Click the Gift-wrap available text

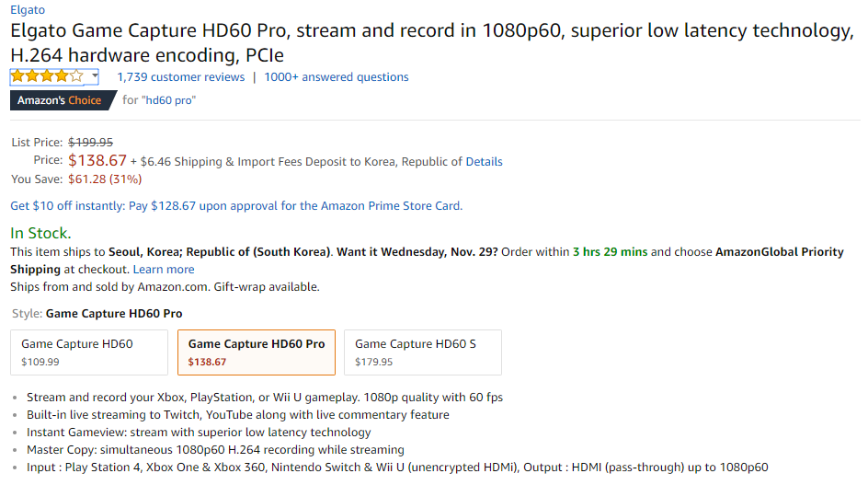click(267, 287)
